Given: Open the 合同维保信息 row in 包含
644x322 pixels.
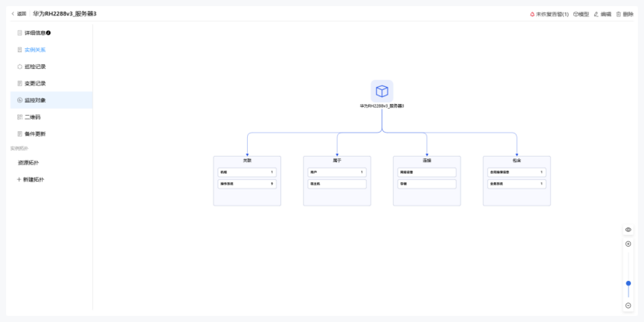Looking at the screenshot, I should click(x=517, y=172).
